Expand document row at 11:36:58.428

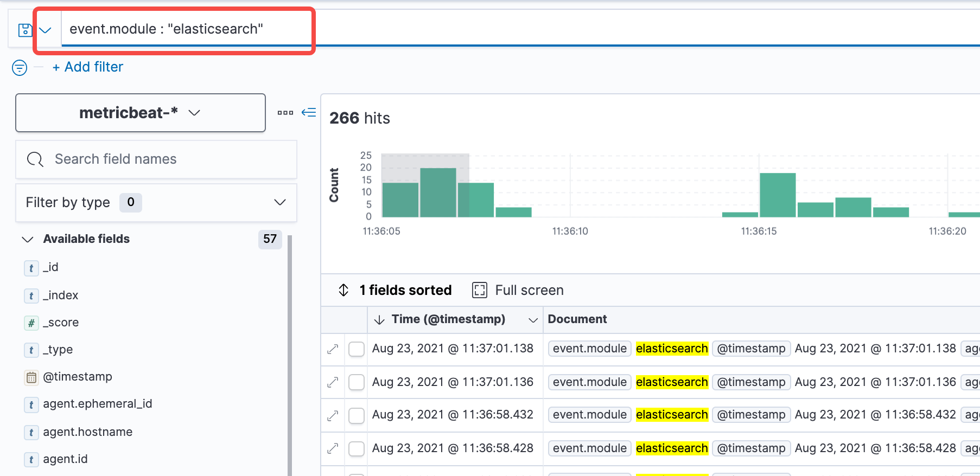click(x=333, y=449)
